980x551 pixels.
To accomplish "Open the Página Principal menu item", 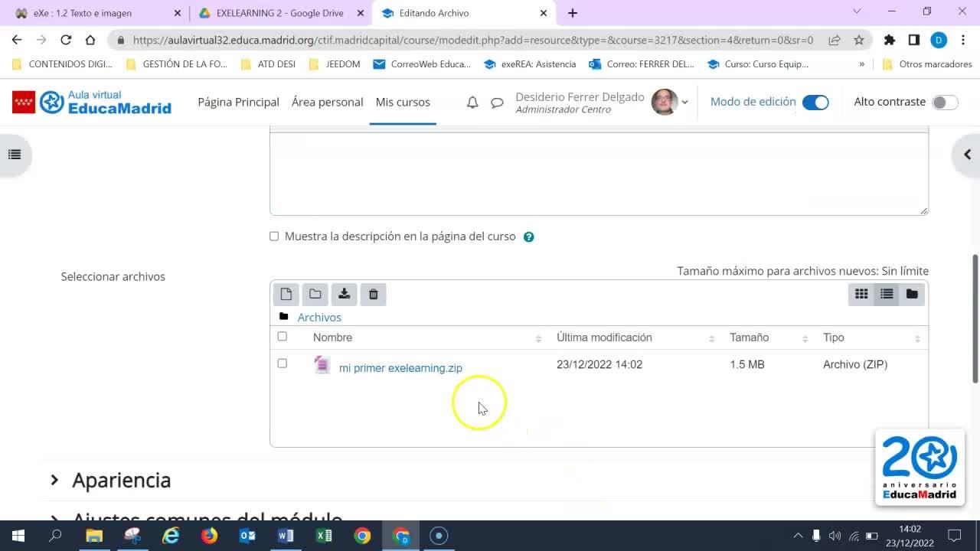I will point(238,102).
